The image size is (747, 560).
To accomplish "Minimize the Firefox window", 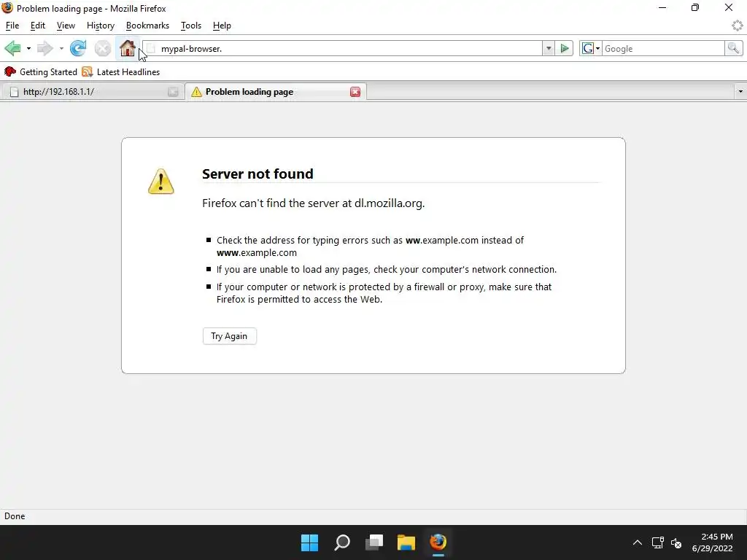I will [662, 7].
